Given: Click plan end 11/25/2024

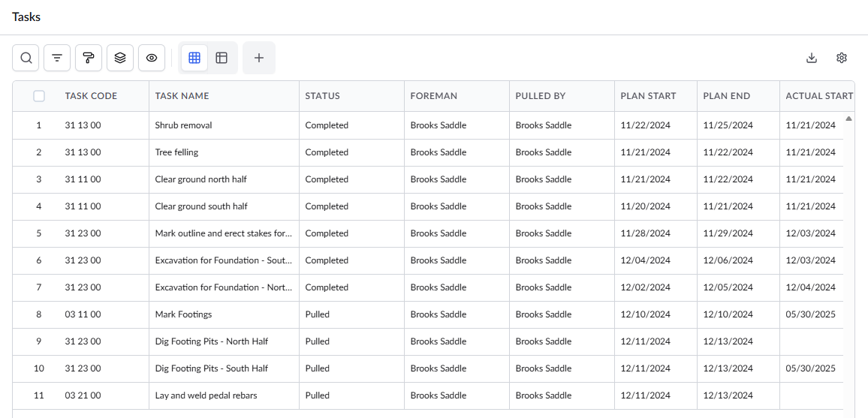Looking at the screenshot, I should (x=728, y=125).
